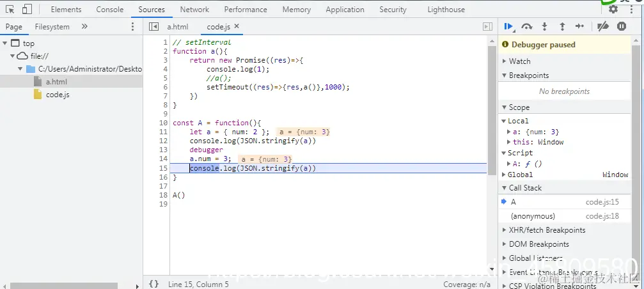Click the debugger keyword on line 13
Screen dimensions: 644x289
[206, 150]
